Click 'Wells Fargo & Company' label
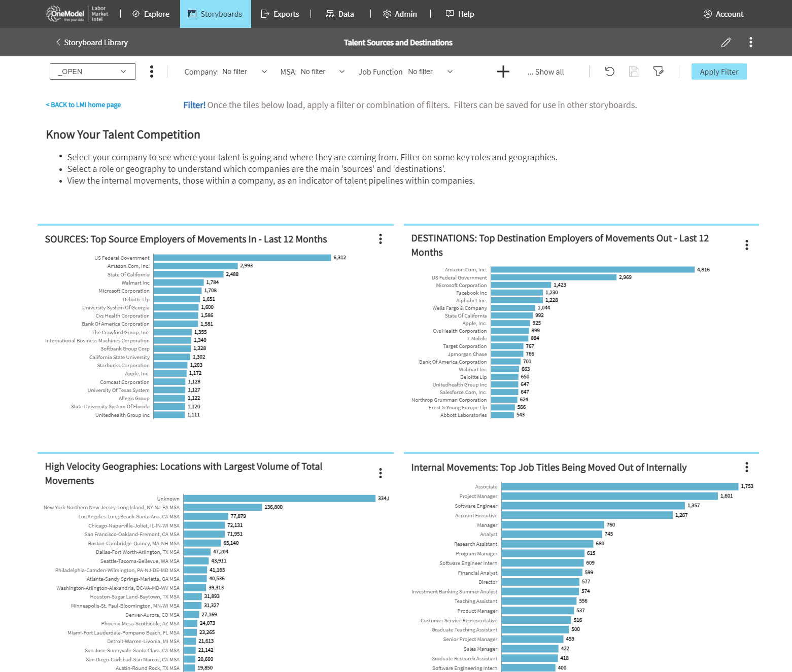Screen dimensions: 792x672 [x=460, y=308]
